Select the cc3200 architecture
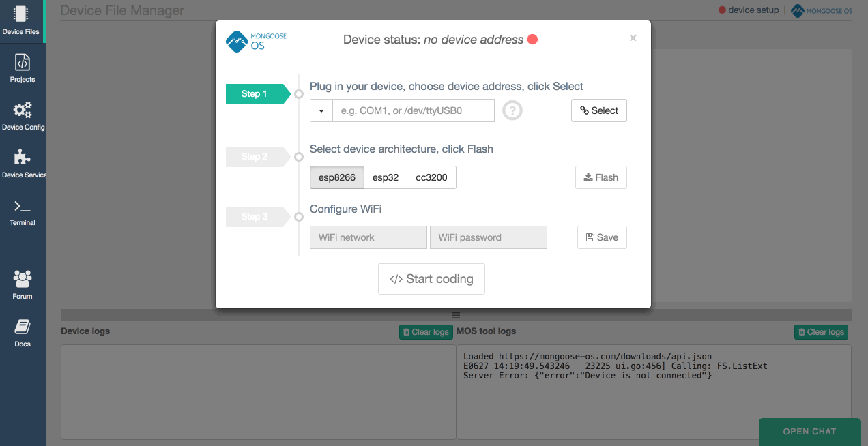The height and width of the screenshot is (446, 868). click(x=431, y=177)
